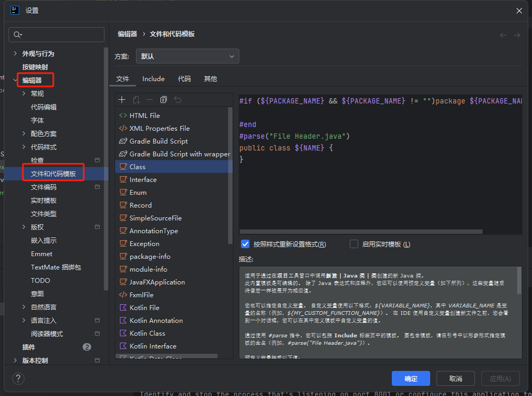Click 编辑器 in the breadcrumb
Viewport: 532px width, 396px height.
pyautogui.click(x=127, y=34)
